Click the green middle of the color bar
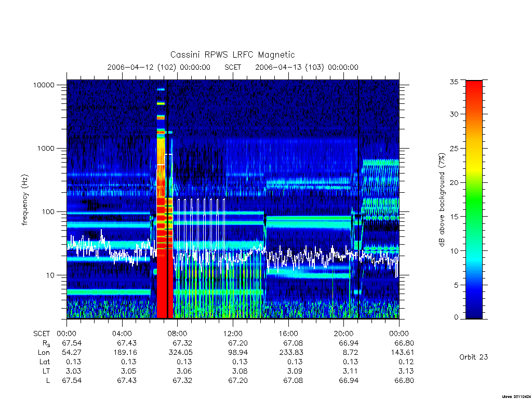This screenshot has width=532, height=399. click(474, 200)
